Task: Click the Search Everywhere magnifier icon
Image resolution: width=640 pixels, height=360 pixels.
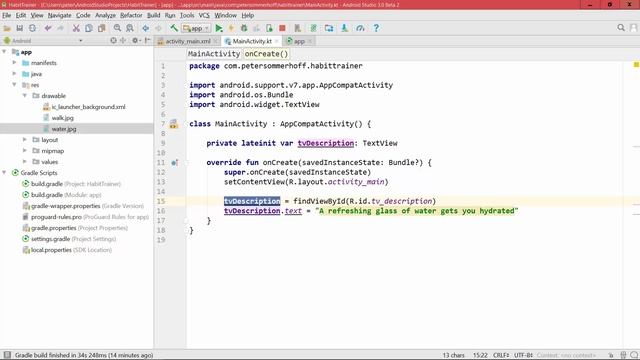Action: pos(621,28)
